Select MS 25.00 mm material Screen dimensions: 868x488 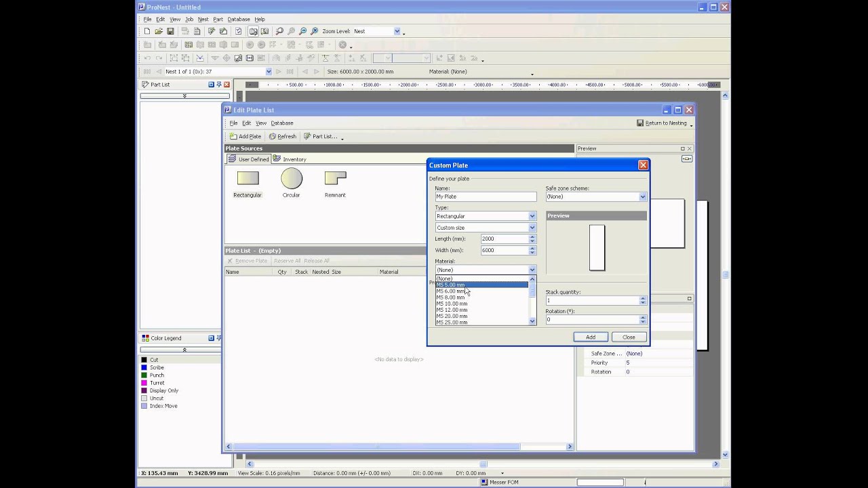point(481,323)
